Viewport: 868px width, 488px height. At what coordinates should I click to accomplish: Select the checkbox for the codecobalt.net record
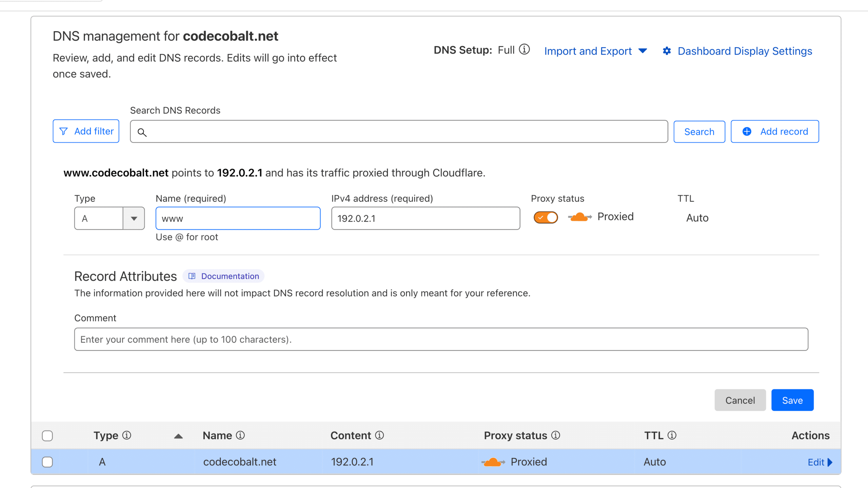point(47,462)
